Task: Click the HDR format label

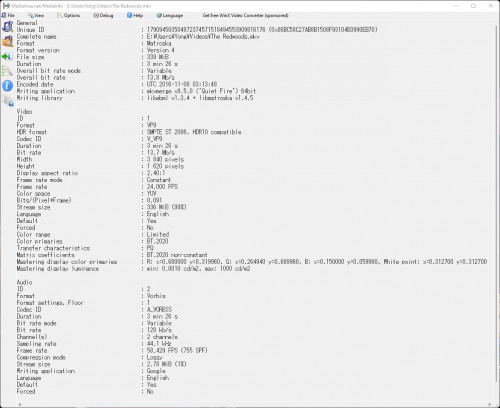Action: 32,132
